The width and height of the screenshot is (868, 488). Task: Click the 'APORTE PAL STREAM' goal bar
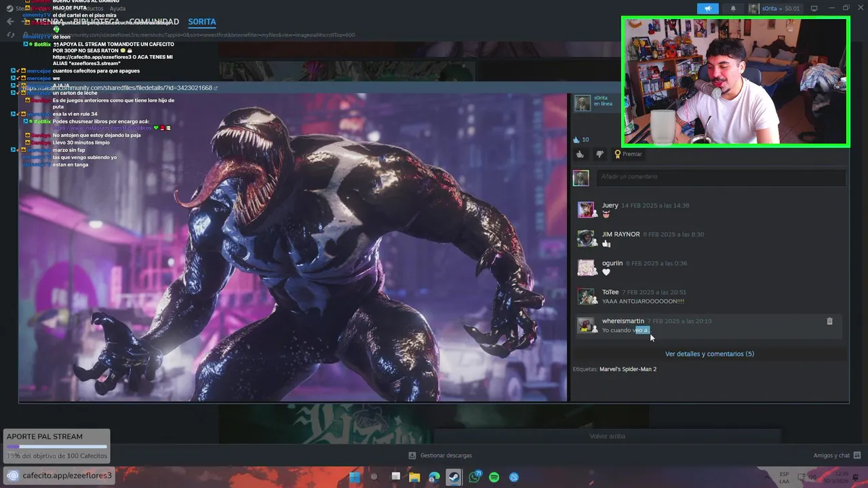[56, 446]
